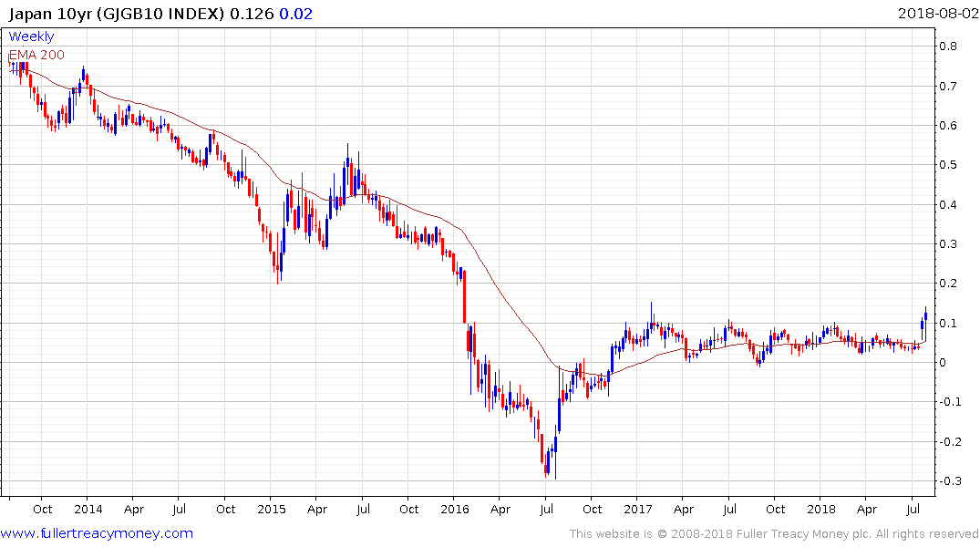Click the 2014 x-axis label

(x=88, y=510)
